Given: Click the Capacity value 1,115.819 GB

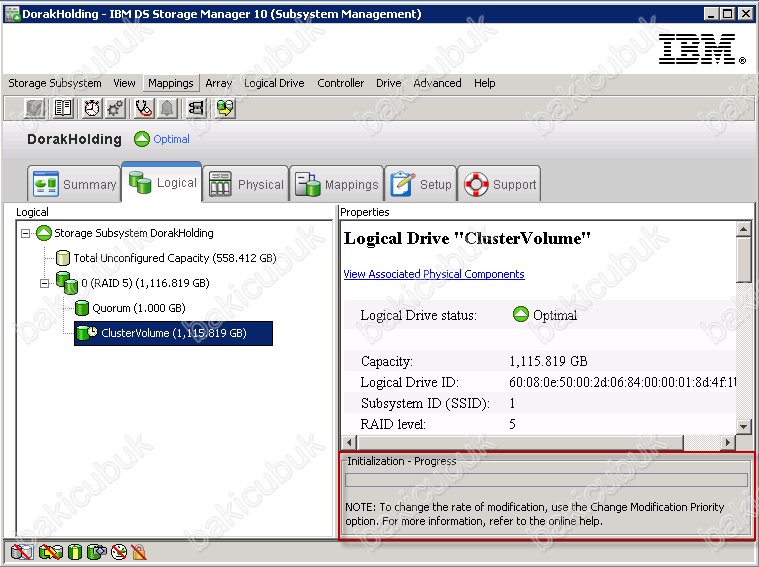Looking at the screenshot, I should [548, 361].
